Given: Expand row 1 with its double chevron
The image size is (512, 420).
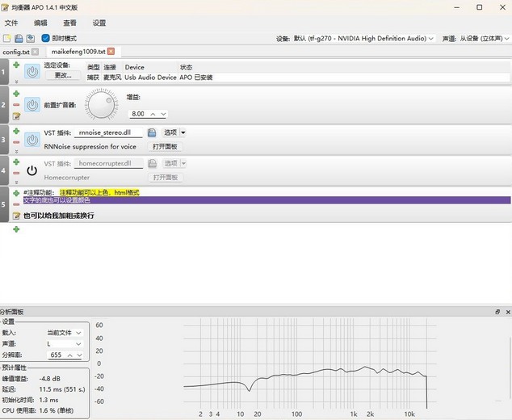Looking at the screenshot, I should (x=16, y=82).
